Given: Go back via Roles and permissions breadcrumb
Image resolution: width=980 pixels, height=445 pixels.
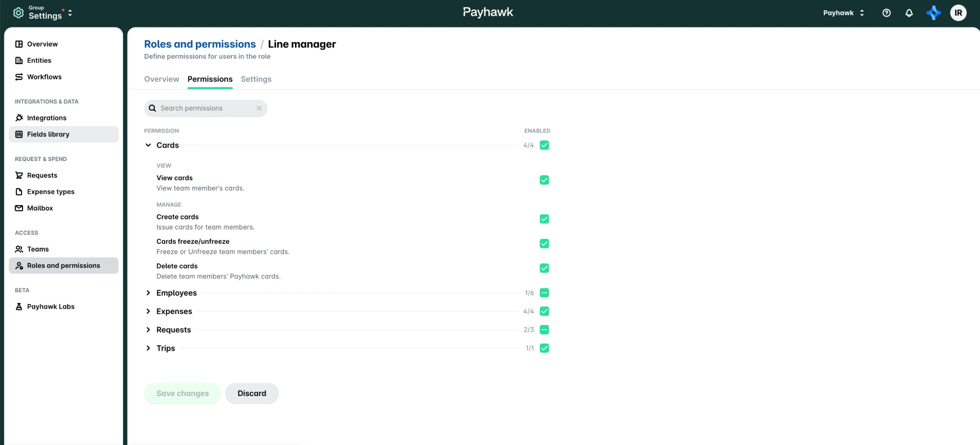Looking at the screenshot, I should coord(200,44).
